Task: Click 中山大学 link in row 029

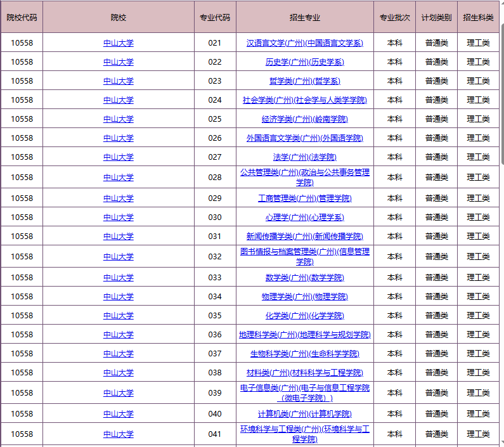Action: (119, 198)
